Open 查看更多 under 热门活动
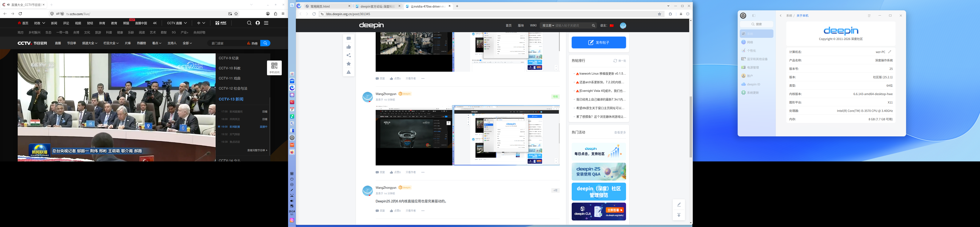This screenshot has height=227, width=980. pyautogui.click(x=620, y=132)
